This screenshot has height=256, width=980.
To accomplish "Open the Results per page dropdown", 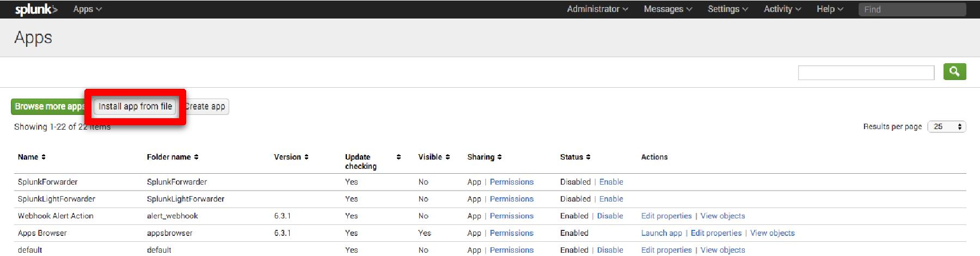I will pos(946,126).
